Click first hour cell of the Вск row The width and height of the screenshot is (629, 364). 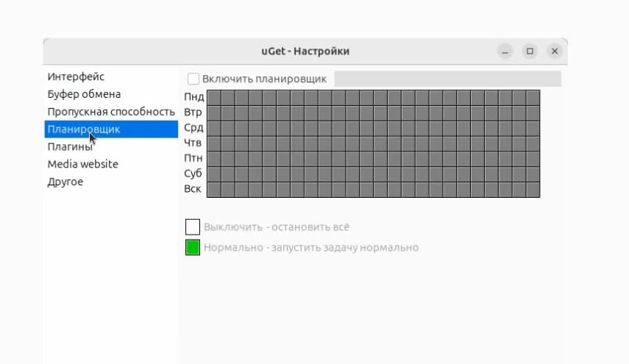click(214, 189)
